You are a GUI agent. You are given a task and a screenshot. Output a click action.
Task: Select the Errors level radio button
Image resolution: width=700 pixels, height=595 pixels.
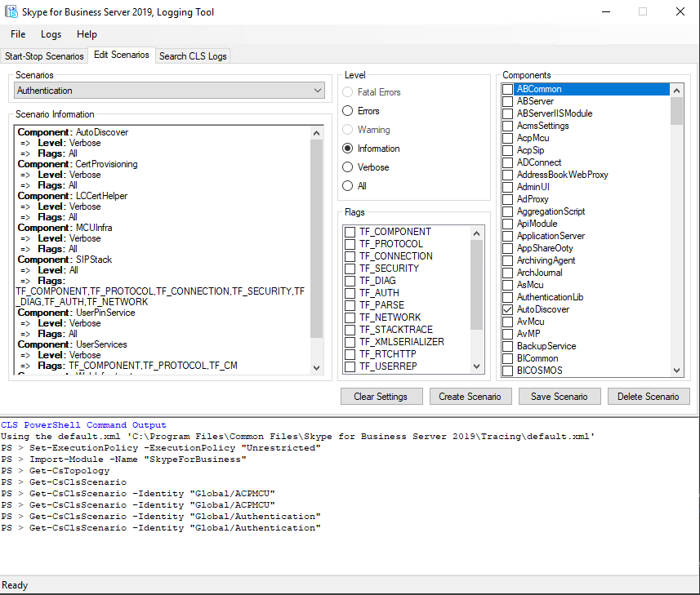(x=347, y=111)
